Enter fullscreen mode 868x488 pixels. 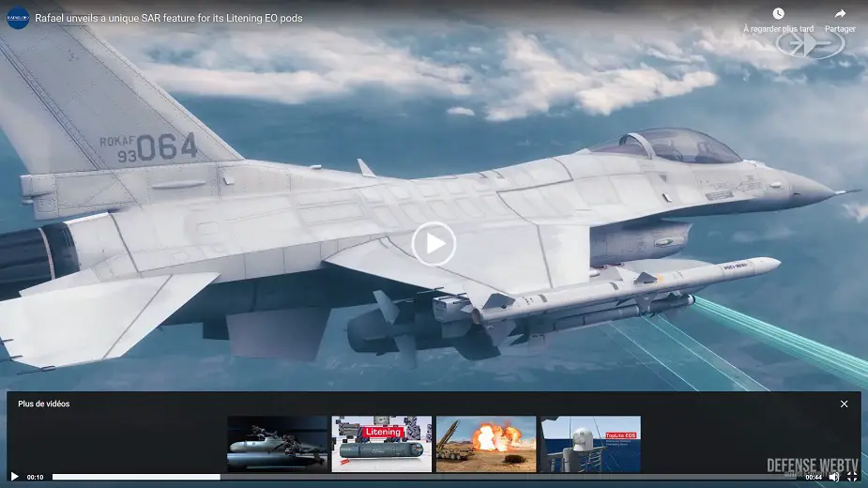[x=852, y=477]
